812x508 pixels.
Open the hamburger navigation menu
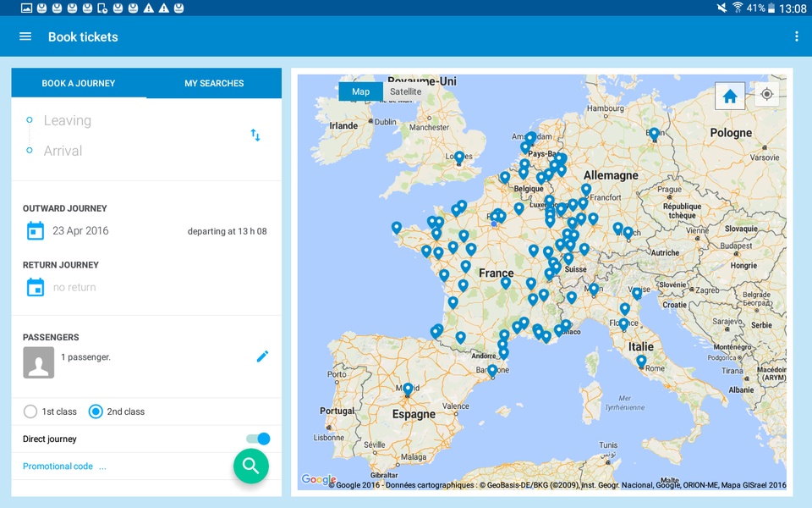pos(25,36)
